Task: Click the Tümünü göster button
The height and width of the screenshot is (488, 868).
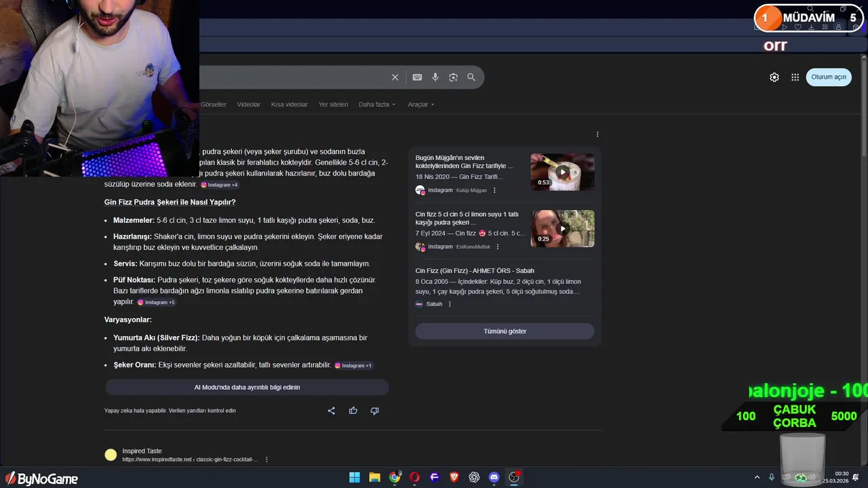Action: click(505, 331)
